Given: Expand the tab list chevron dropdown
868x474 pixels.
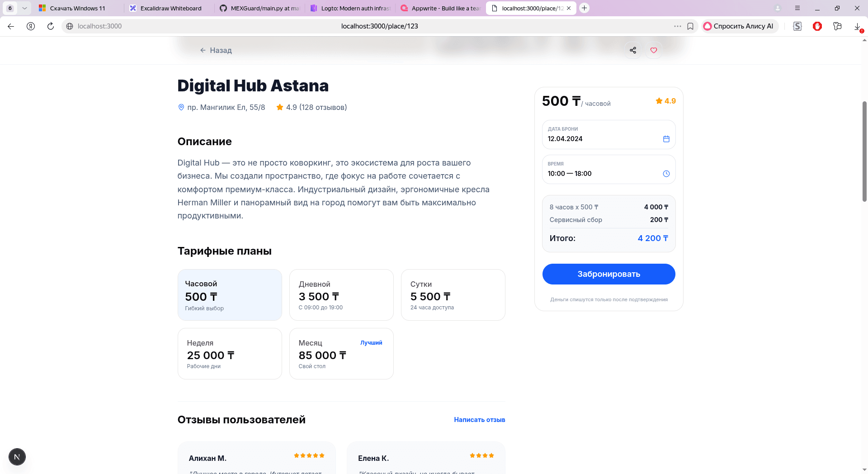Looking at the screenshot, I should point(24,8).
